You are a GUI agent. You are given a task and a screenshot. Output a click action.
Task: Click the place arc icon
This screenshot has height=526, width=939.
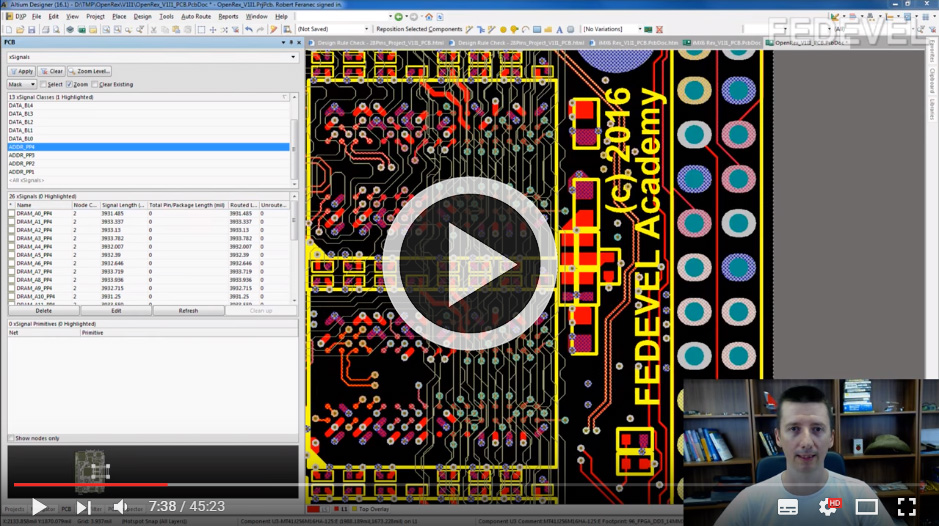pos(525,29)
